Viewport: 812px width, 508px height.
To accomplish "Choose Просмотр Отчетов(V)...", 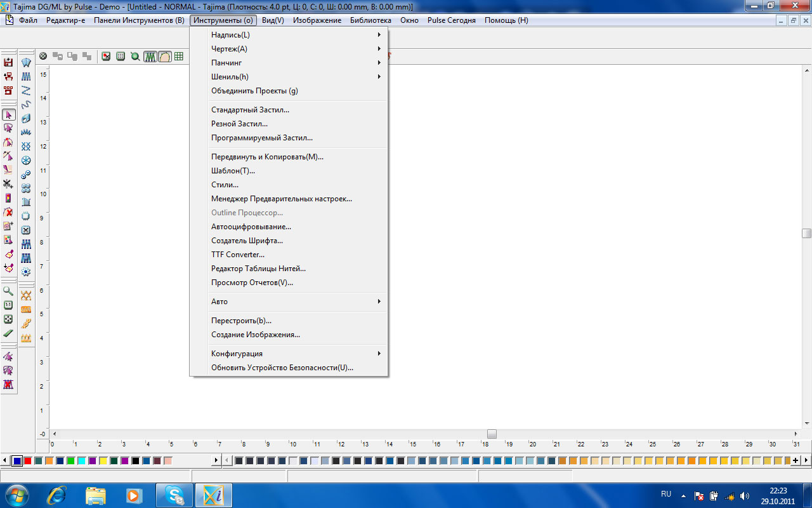I will click(x=289, y=283).
